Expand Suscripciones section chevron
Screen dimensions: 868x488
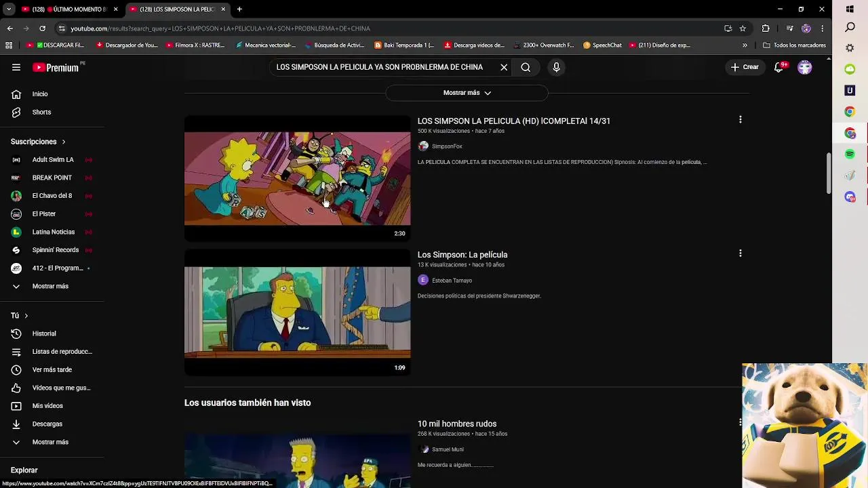[x=64, y=142]
